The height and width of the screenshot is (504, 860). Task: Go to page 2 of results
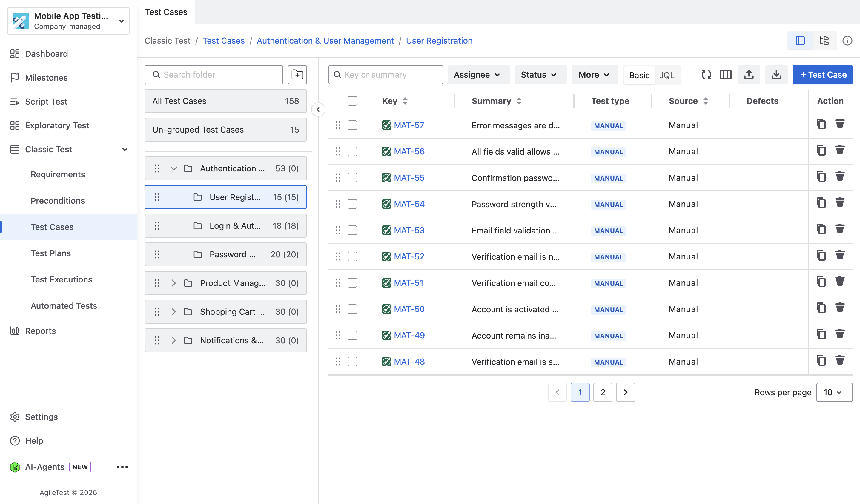tap(603, 392)
